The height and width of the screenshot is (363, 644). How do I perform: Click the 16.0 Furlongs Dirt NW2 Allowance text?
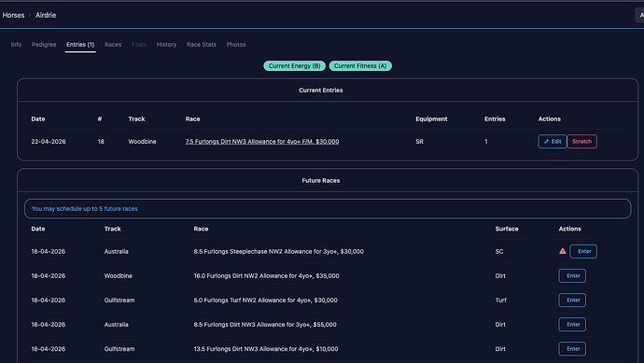point(267,275)
